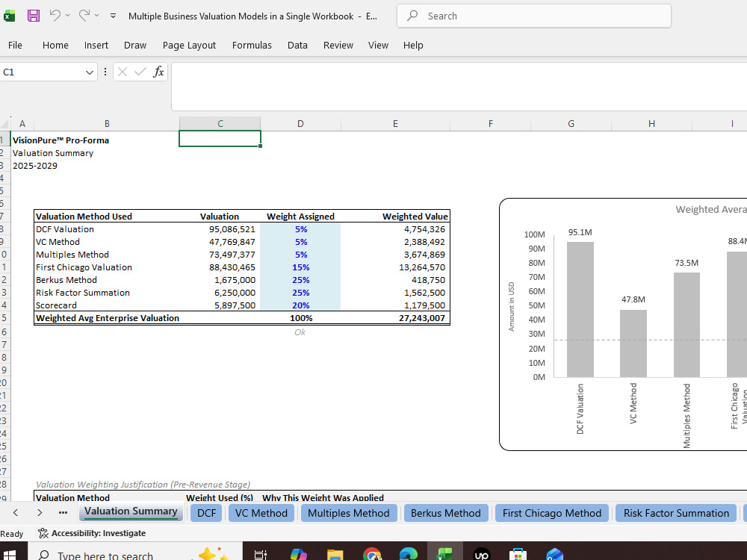Save the workbook with the save icon
This screenshot has height=560, width=747.
34,16
